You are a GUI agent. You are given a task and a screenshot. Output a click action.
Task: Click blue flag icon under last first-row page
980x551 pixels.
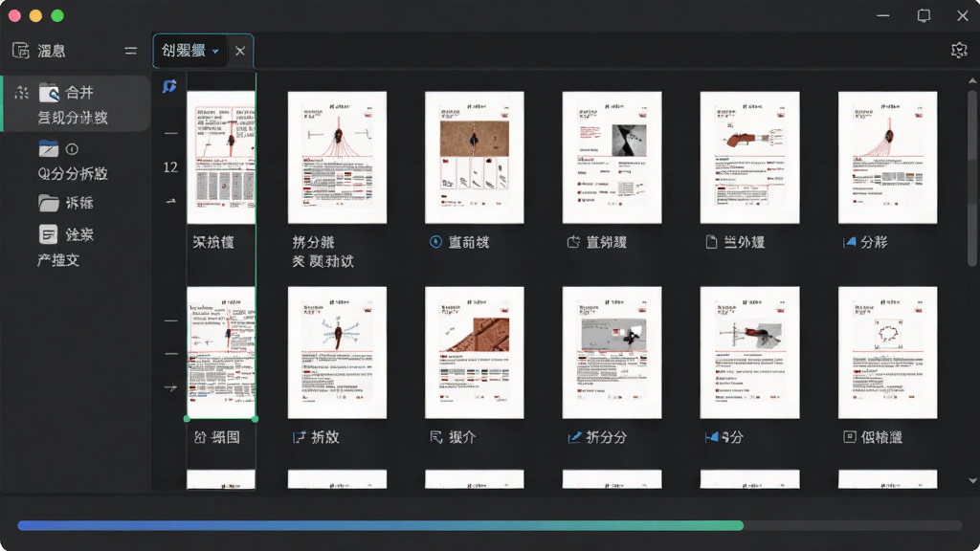coord(849,242)
